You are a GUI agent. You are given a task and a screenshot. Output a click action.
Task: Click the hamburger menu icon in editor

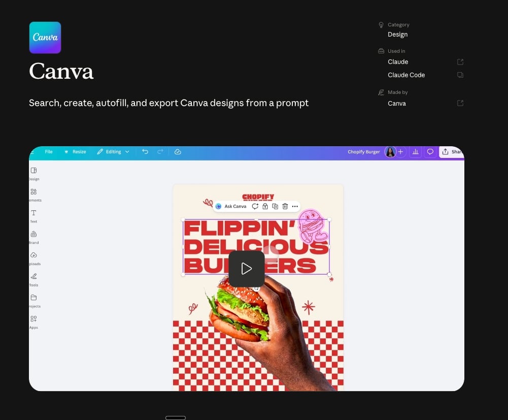[x=32, y=152]
